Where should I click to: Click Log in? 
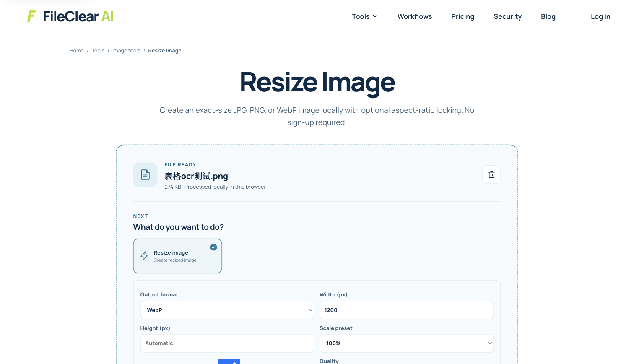tap(600, 16)
